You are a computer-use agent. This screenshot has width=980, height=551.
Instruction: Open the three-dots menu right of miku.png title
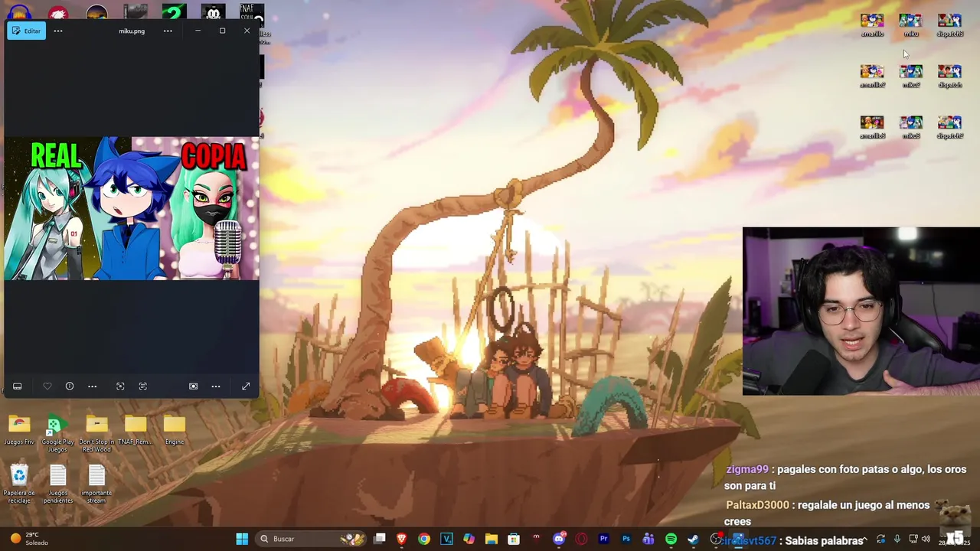168,31
